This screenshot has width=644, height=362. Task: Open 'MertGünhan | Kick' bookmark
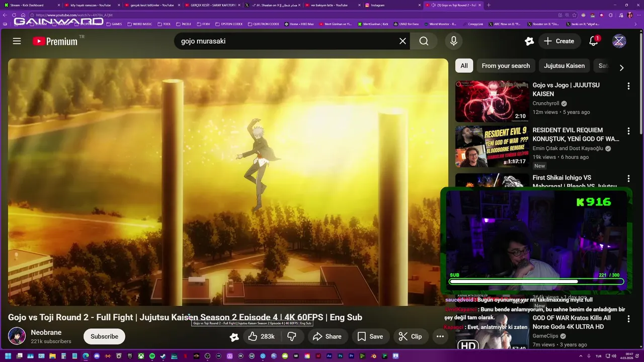[x=373, y=24]
